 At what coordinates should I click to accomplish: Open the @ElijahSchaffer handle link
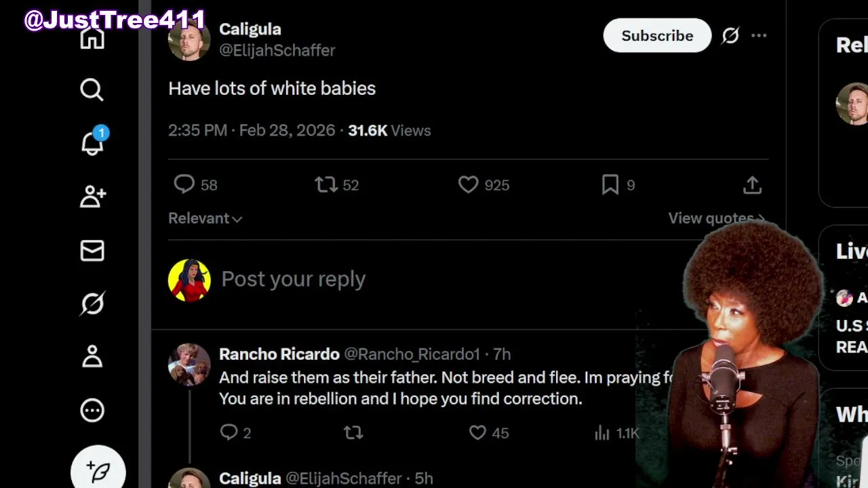pyautogui.click(x=277, y=50)
